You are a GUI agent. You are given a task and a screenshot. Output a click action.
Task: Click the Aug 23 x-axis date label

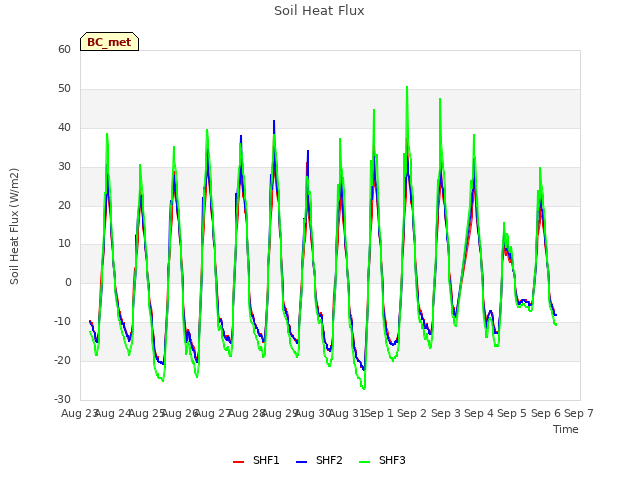pos(80,413)
